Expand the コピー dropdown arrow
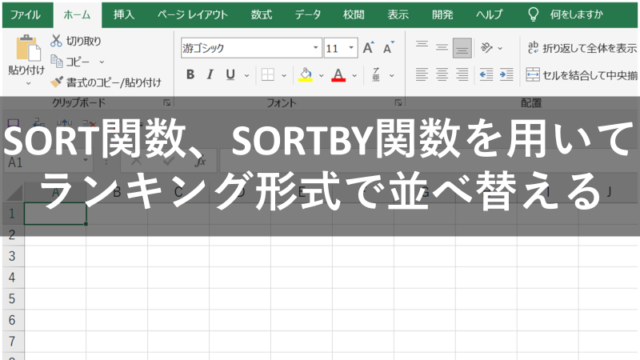Viewport: 640px width, 360px height. (x=102, y=62)
